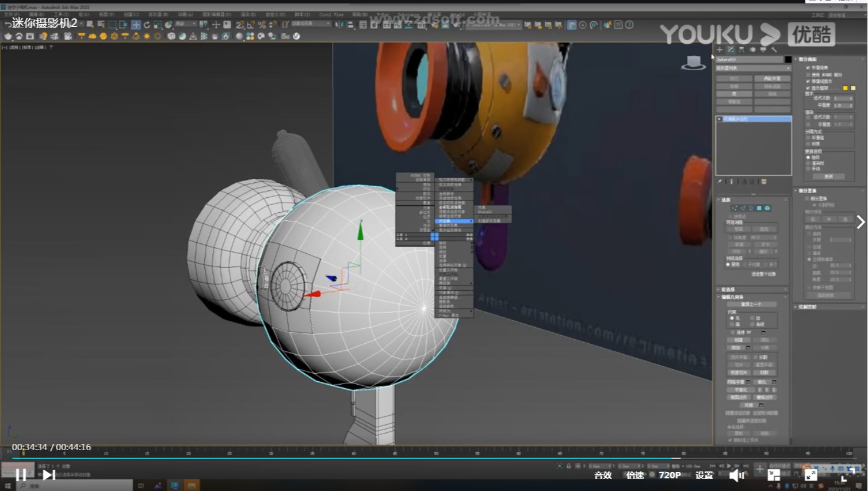Viewport: 868px width, 491px height.
Task: Collapse the 选择 selection rollout
Action: click(x=726, y=200)
